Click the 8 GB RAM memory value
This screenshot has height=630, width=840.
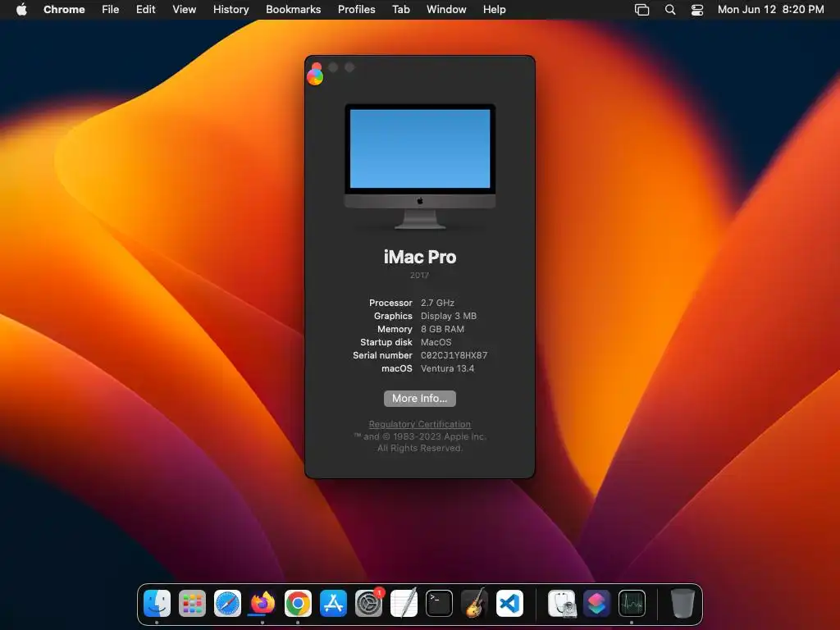[x=442, y=329]
